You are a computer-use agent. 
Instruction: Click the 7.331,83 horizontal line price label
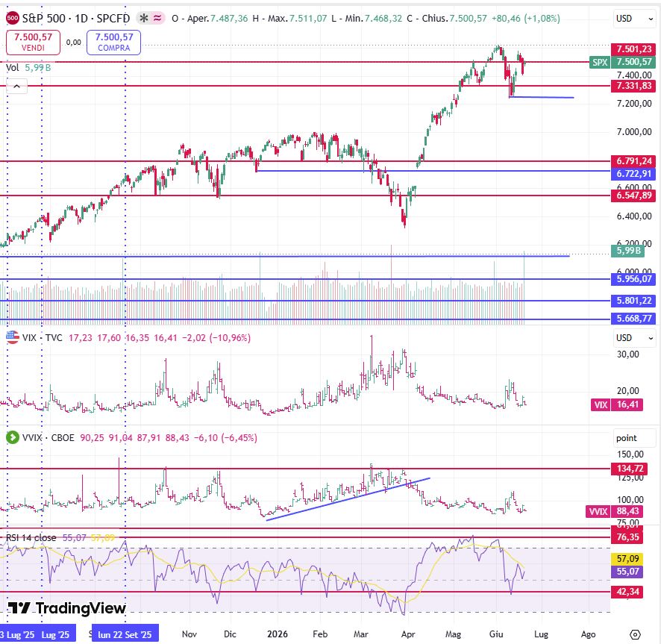(633, 86)
